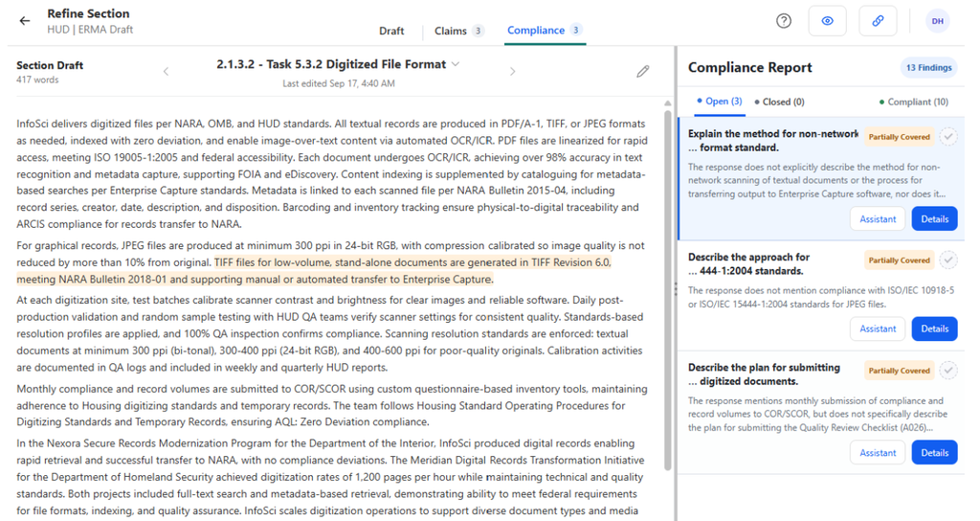The height and width of the screenshot is (521, 980).
Task: View Details for non-network finding
Action: [934, 219]
